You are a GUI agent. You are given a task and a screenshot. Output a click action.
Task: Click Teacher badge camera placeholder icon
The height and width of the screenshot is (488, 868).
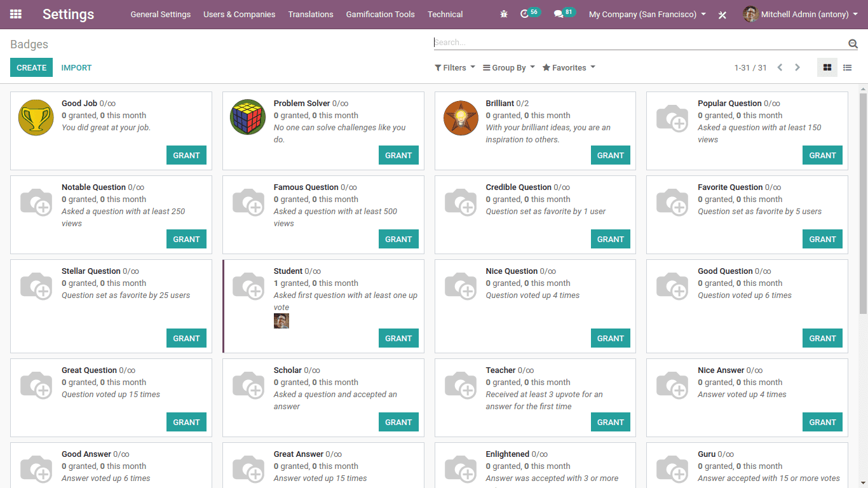(461, 384)
